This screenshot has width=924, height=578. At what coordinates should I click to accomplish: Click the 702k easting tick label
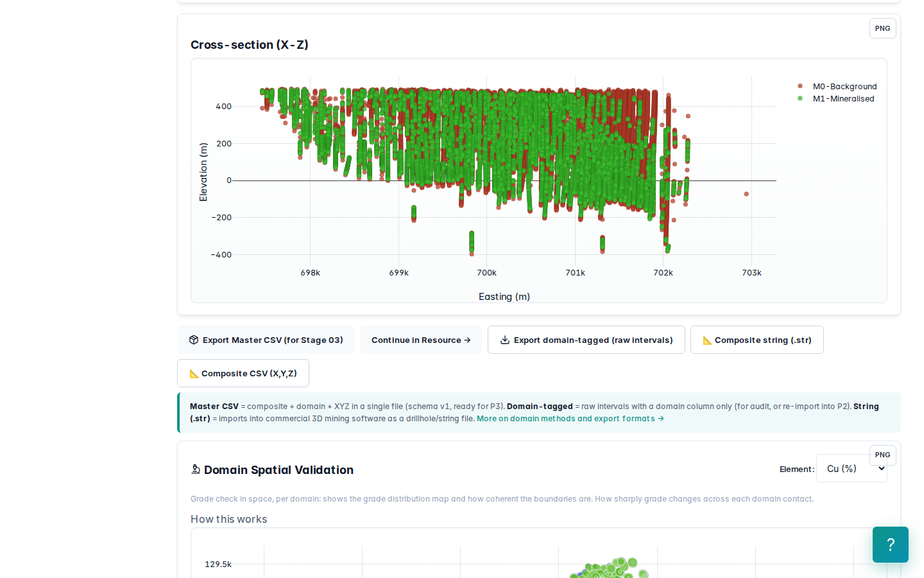click(663, 273)
